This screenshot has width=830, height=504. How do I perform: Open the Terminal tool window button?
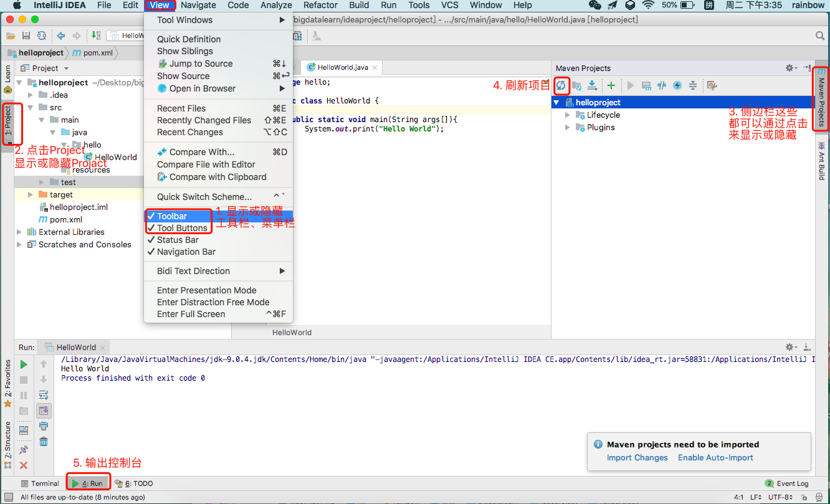pyautogui.click(x=39, y=483)
